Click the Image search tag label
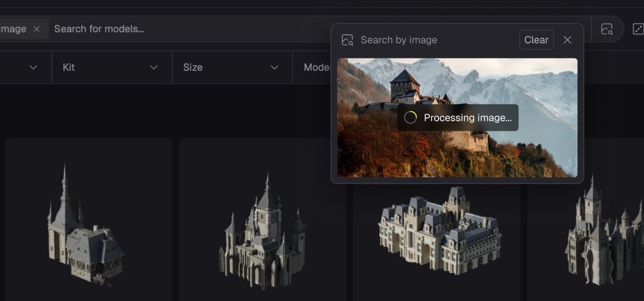This screenshot has width=644, height=301. click(x=13, y=29)
